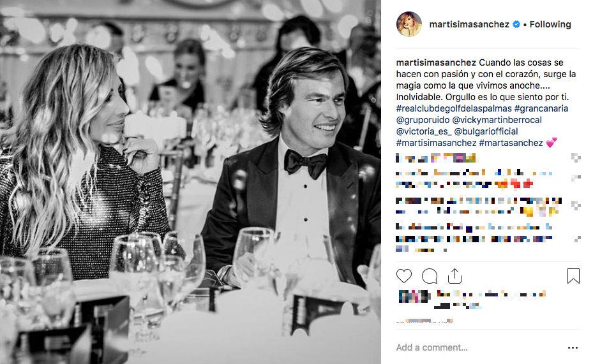
Task: Open the @victoria_es_ mention
Action: [423, 131]
